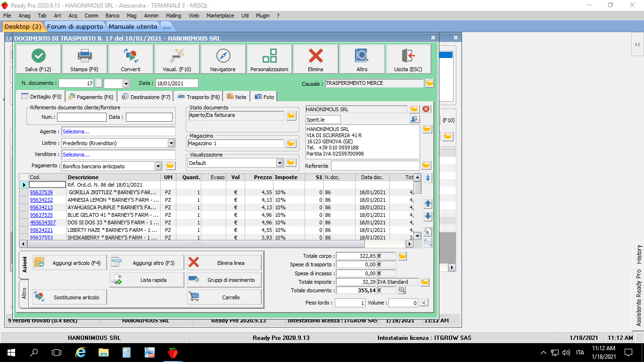Open article code 495634307 link

point(43,222)
